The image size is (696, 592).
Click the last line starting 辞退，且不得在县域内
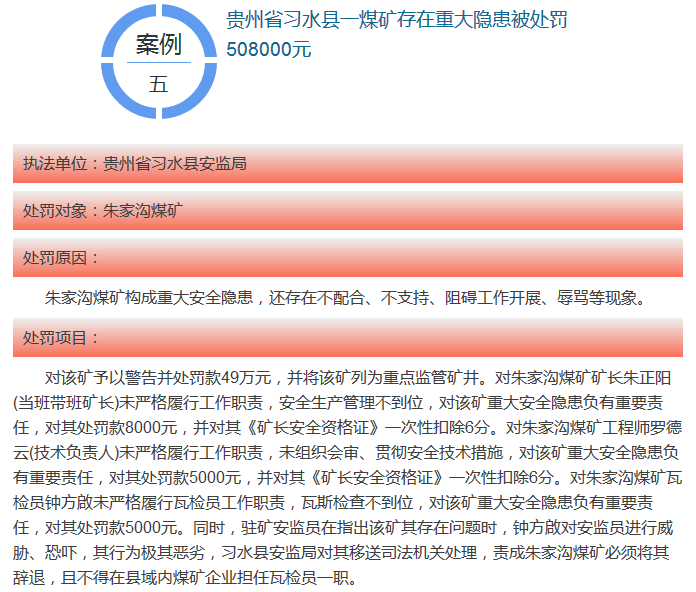185,577
